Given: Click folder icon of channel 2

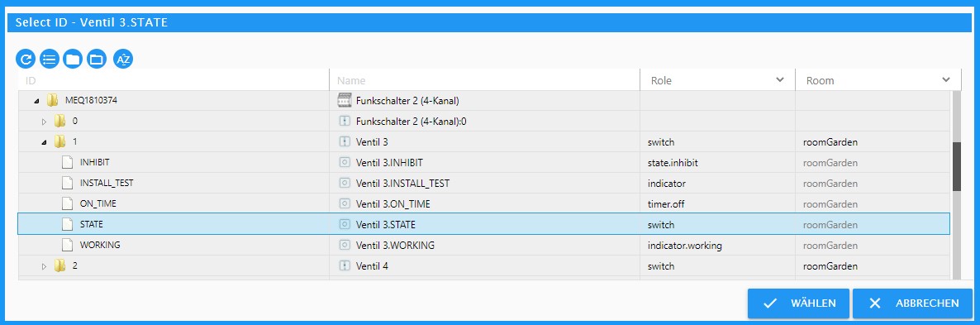Looking at the screenshot, I should click(60, 265).
